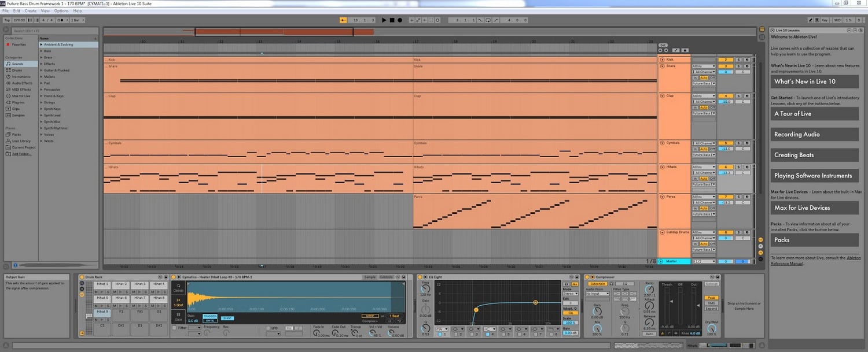Open the Create menu
The height and width of the screenshot is (352, 868).
point(30,11)
